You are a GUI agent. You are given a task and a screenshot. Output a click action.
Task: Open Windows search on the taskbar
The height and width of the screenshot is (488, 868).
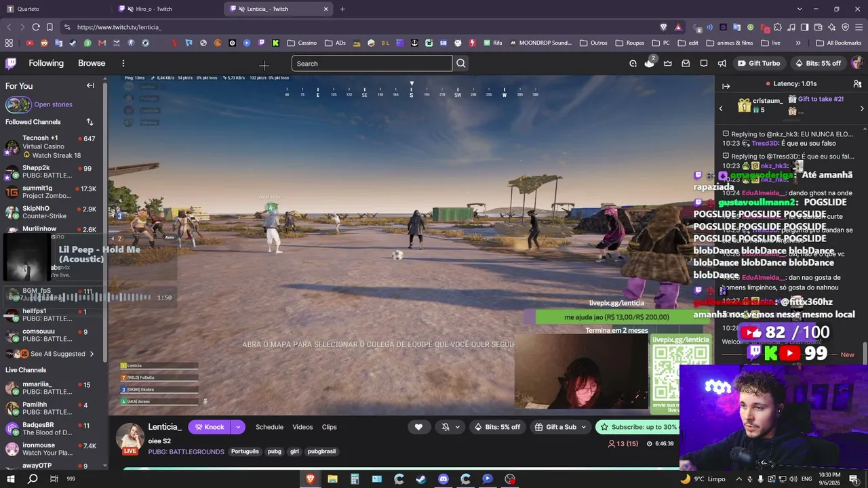pos(33,479)
